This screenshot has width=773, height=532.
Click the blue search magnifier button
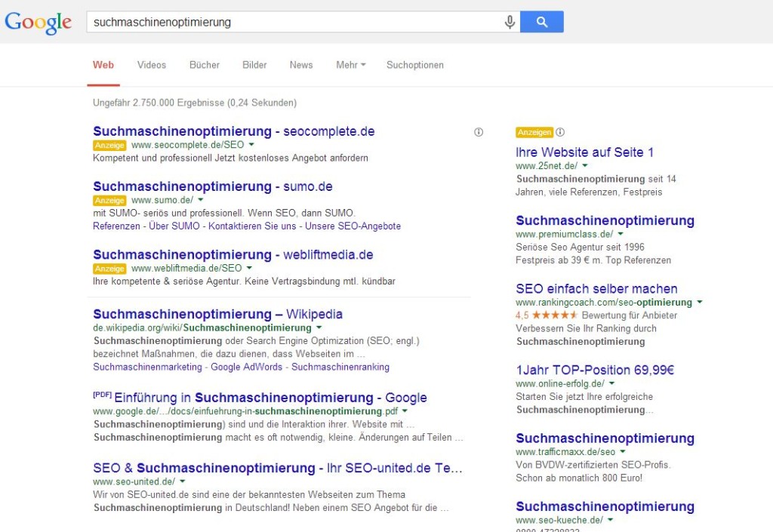(x=542, y=22)
